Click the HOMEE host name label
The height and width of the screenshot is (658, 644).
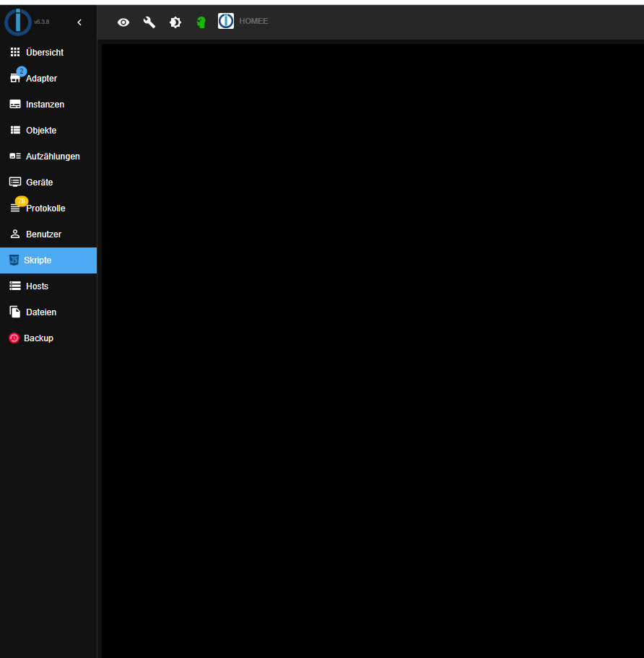tap(253, 21)
